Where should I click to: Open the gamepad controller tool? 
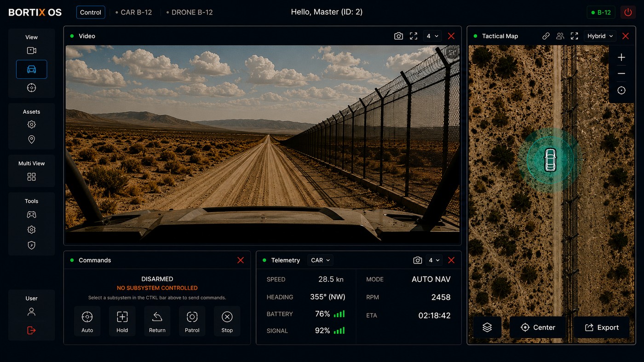(31, 215)
